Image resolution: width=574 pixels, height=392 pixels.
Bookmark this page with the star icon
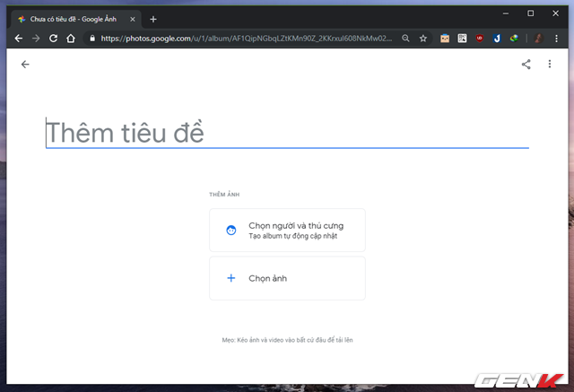click(423, 38)
